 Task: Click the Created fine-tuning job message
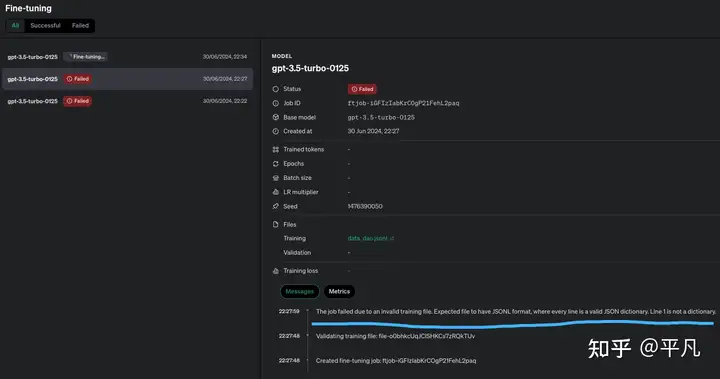[x=396, y=361]
